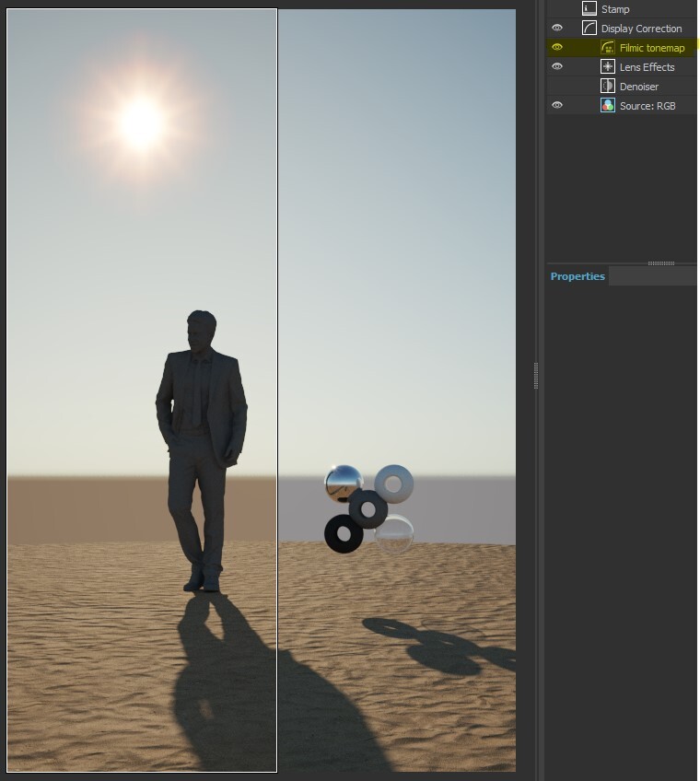700x781 pixels.
Task: Click the vertical splitter grip beside render view
Action: point(536,376)
